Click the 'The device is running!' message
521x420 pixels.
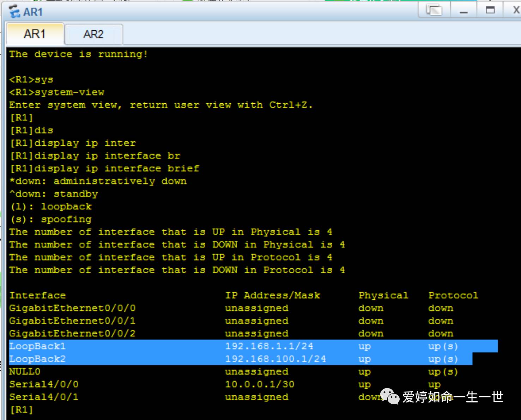tap(78, 54)
